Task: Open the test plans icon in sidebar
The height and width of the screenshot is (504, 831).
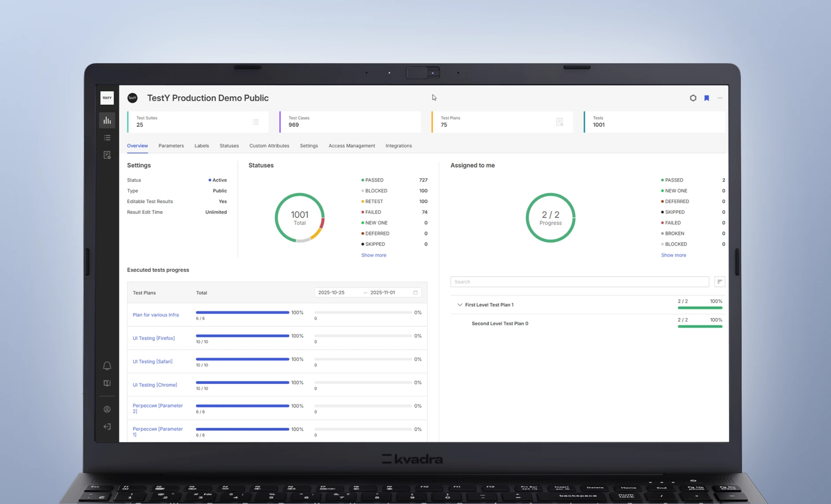Action: tap(107, 155)
